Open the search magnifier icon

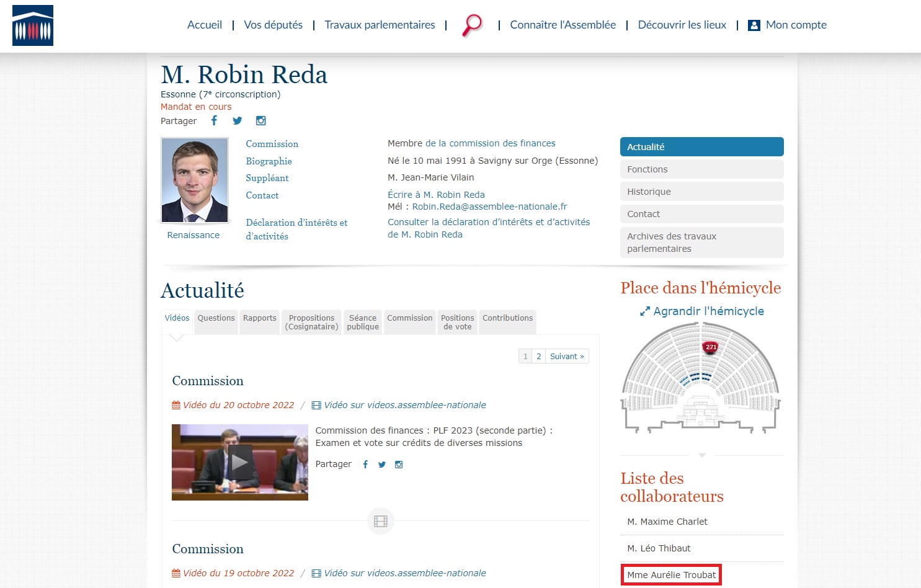click(472, 25)
